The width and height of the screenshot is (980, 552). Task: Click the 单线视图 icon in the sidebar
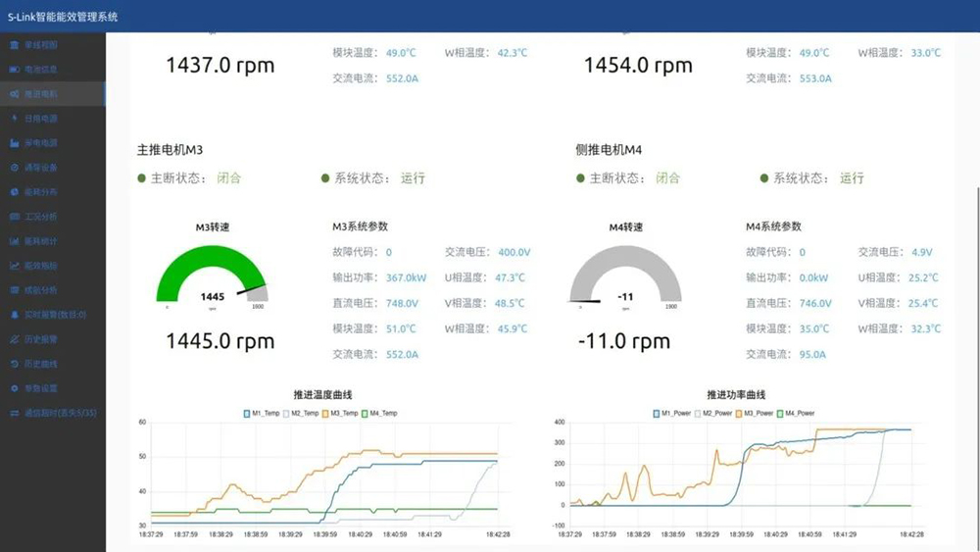tap(14, 45)
